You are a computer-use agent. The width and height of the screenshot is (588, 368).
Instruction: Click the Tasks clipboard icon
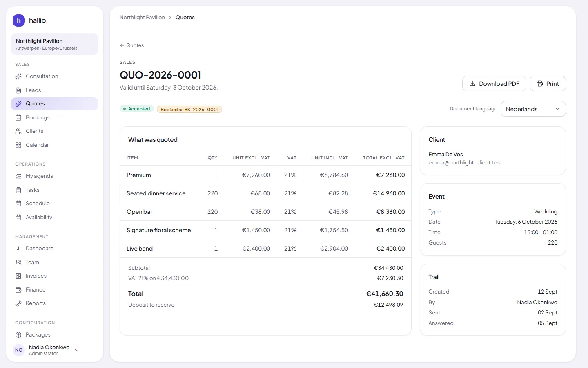tap(18, 190)
